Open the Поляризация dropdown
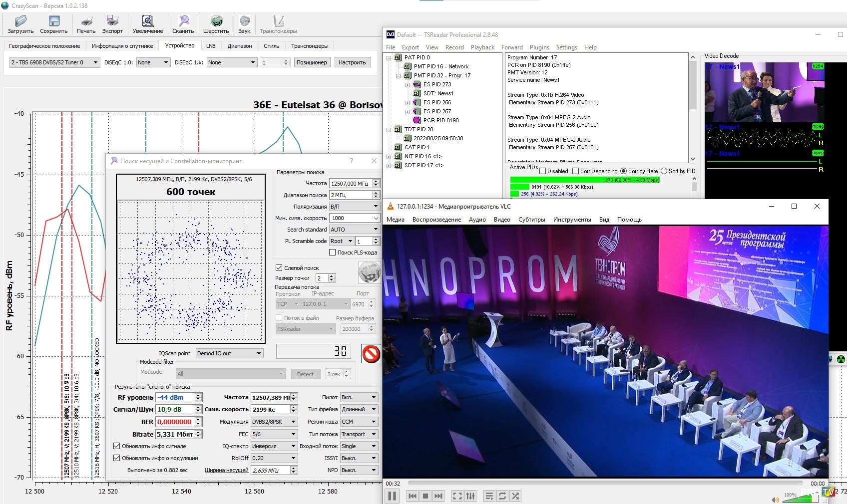The width and height of the screenshot is (847, 504). coord(354,207)
